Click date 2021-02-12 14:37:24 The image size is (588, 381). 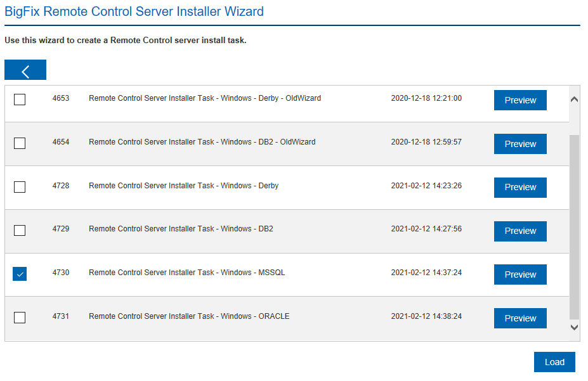[x=426, y=273]
